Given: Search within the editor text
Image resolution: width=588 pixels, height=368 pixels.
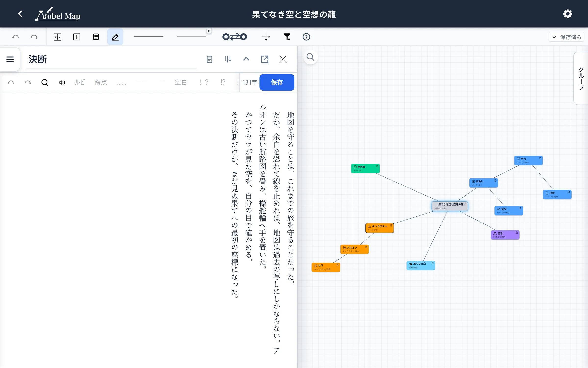Looking at the screenshot, I should click(45, 82).
